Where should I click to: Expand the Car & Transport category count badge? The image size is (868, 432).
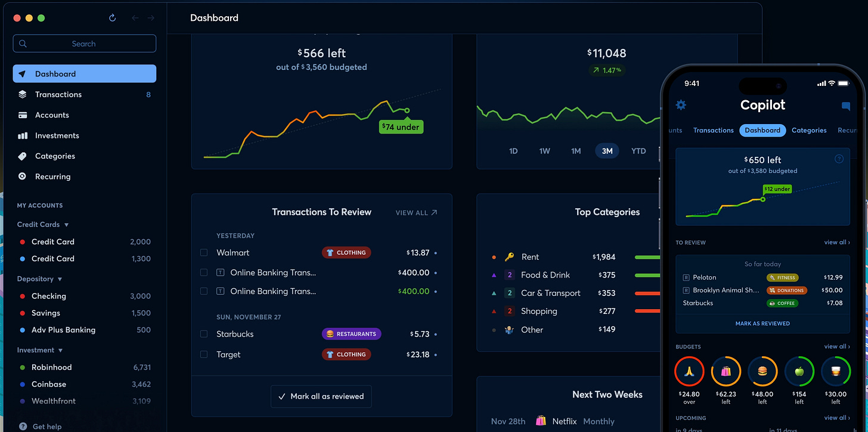coord(509,293)
